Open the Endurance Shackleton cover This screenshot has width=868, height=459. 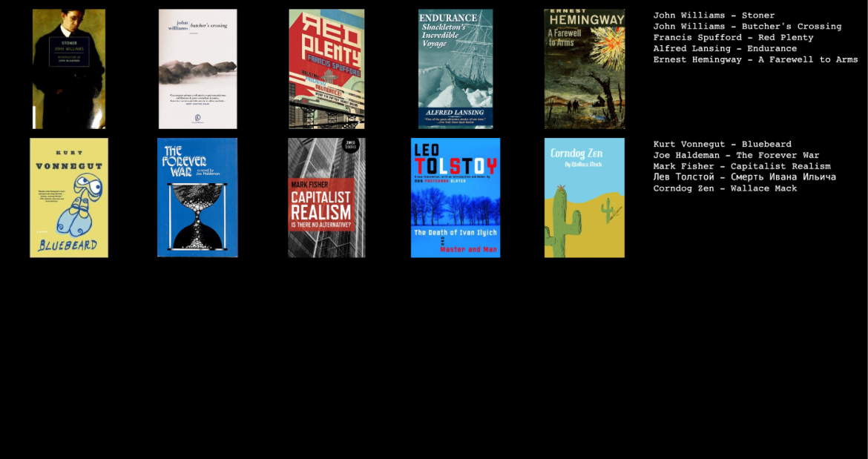(456, 69)
